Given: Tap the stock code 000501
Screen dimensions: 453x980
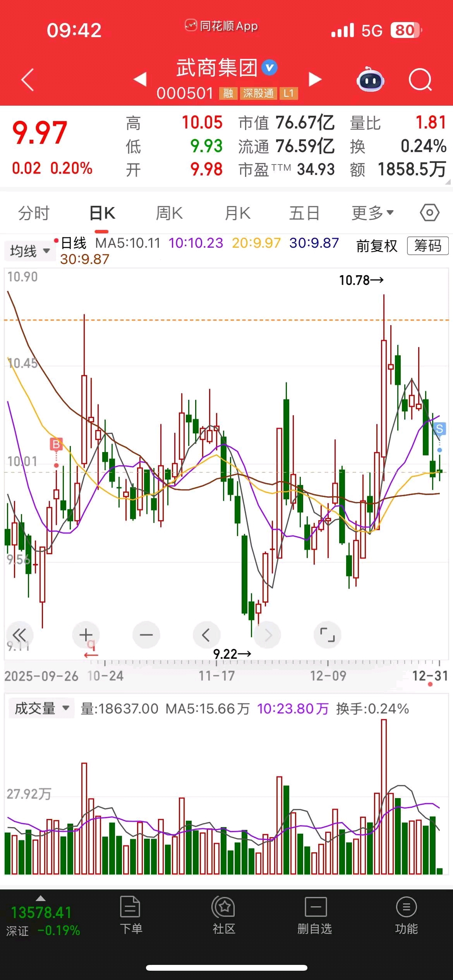Looking at the screenshot, I should click(x=185, y=93).
